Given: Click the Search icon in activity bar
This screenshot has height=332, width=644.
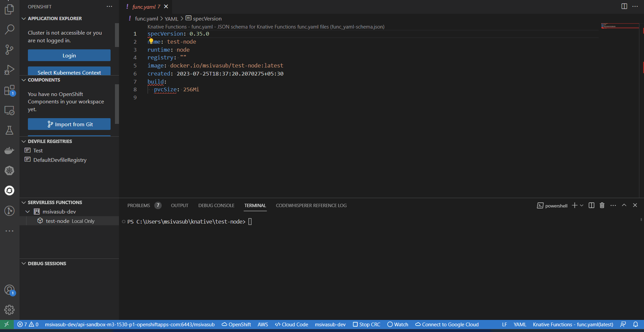Looking at the screenshot, I should [9, 30].
